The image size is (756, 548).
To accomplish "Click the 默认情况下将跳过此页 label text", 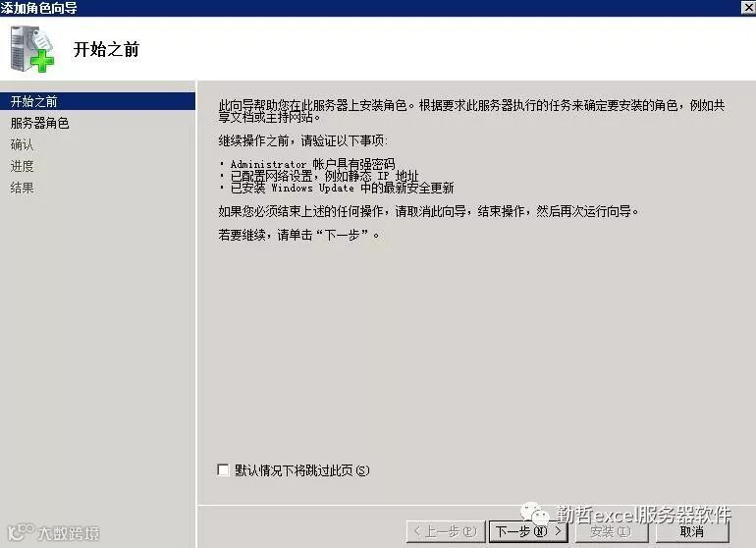I will click(301, 470).
